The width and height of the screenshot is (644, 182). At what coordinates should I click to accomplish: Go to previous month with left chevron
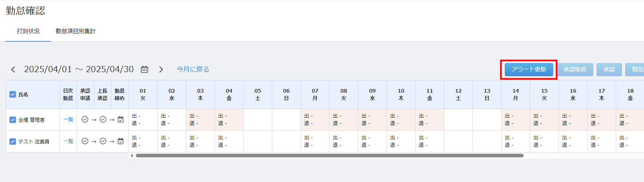(x=13, y=69)
